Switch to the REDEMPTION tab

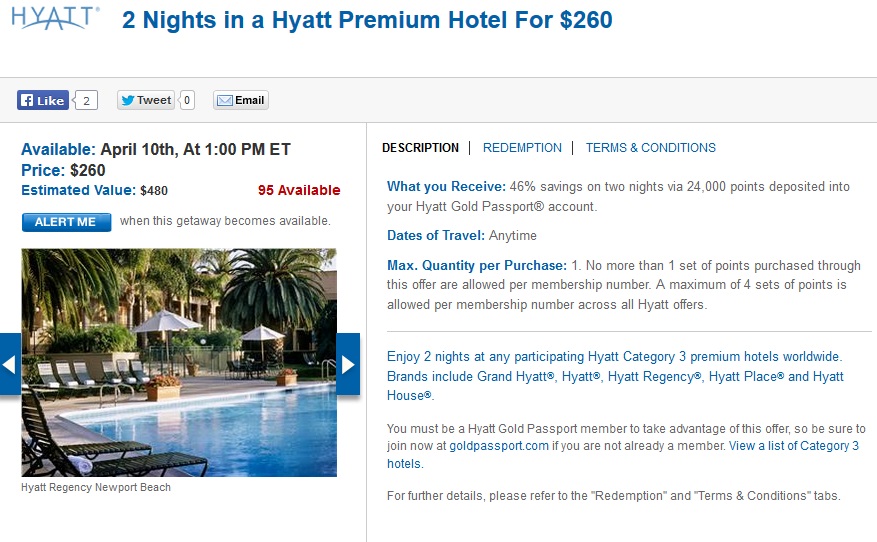coord(522,148)
